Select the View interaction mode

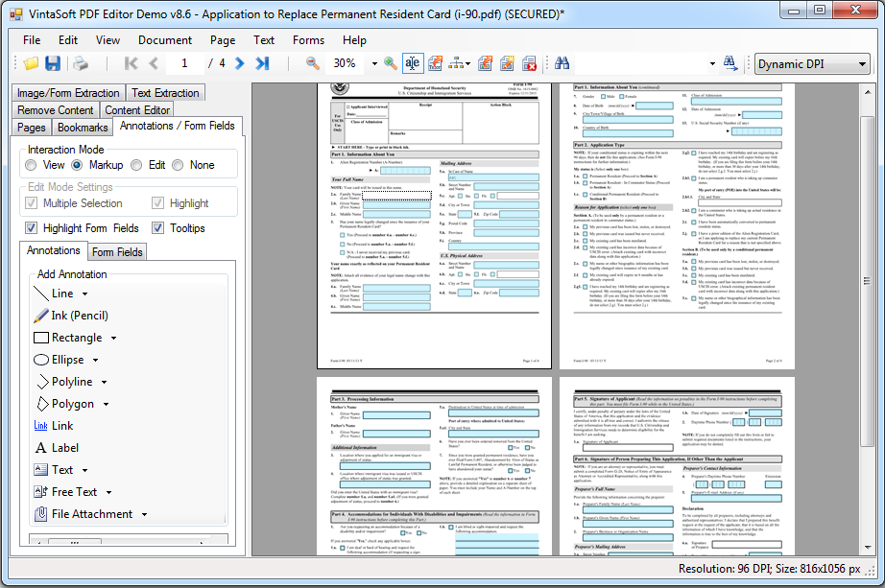[31, 165]
